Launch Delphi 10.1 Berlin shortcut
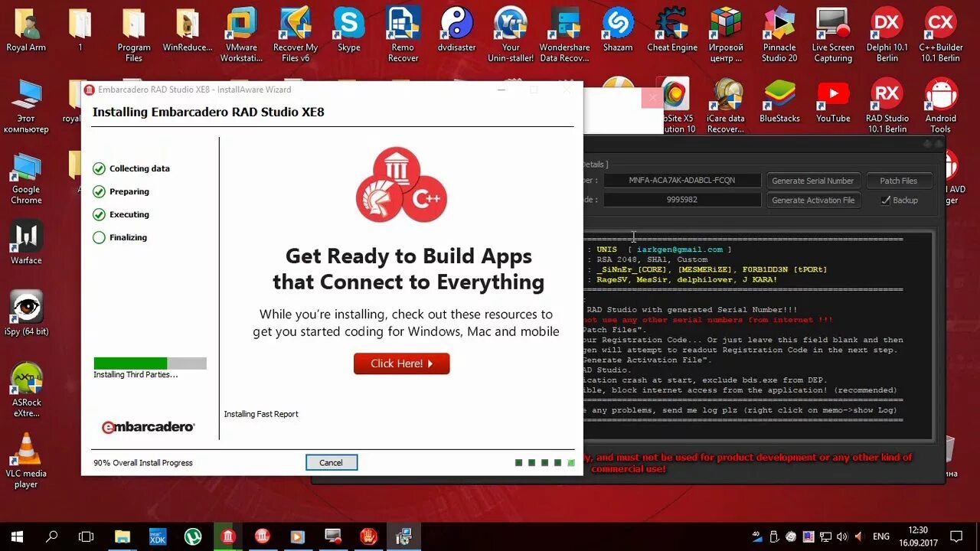The image size is (980, 551). coord(887,35)
